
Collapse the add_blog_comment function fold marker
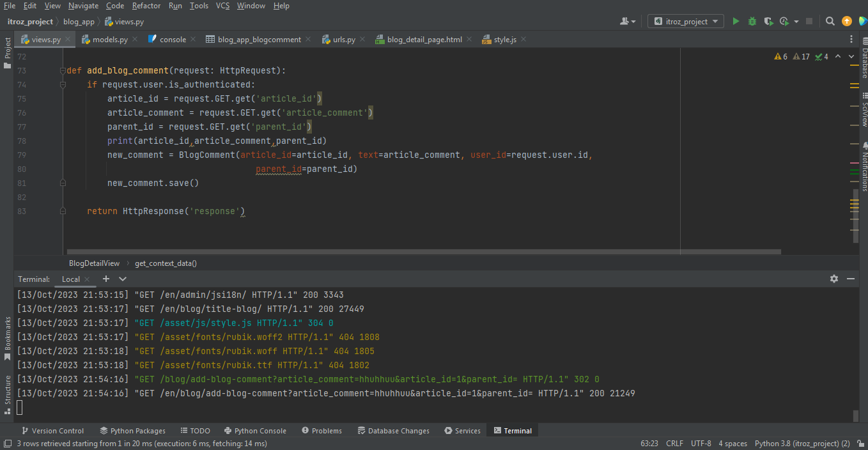62,70
